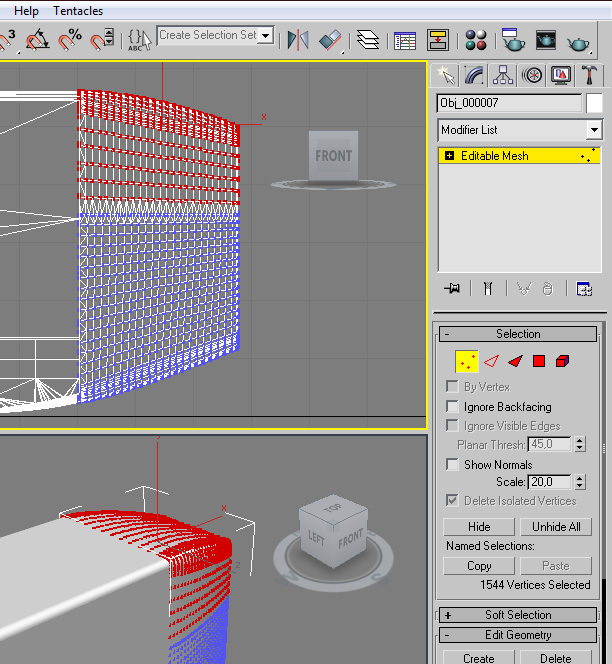The image size is (612, 664).
Task: Click the Create button in Edit Geometry
Action: point(479,658)
